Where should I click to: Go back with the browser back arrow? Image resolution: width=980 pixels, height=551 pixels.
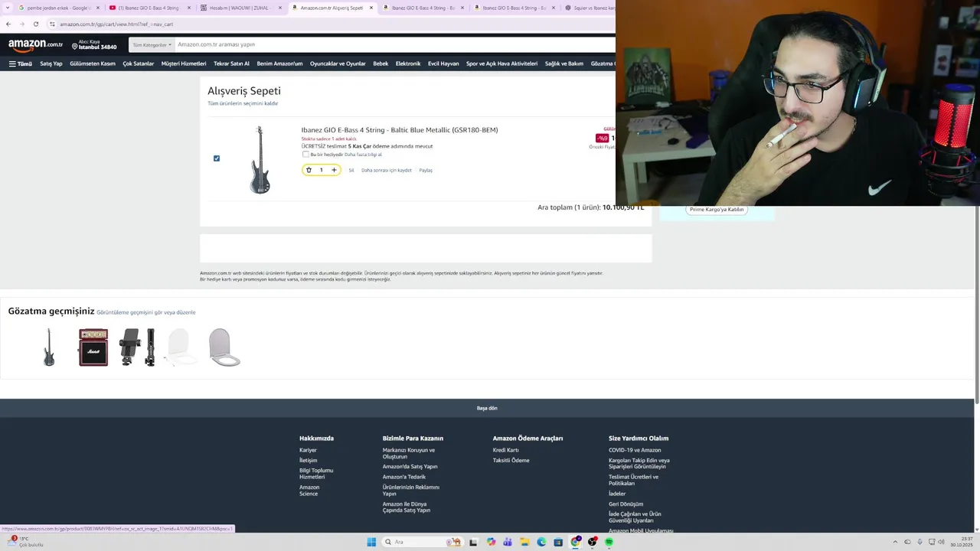pos(8,24)
